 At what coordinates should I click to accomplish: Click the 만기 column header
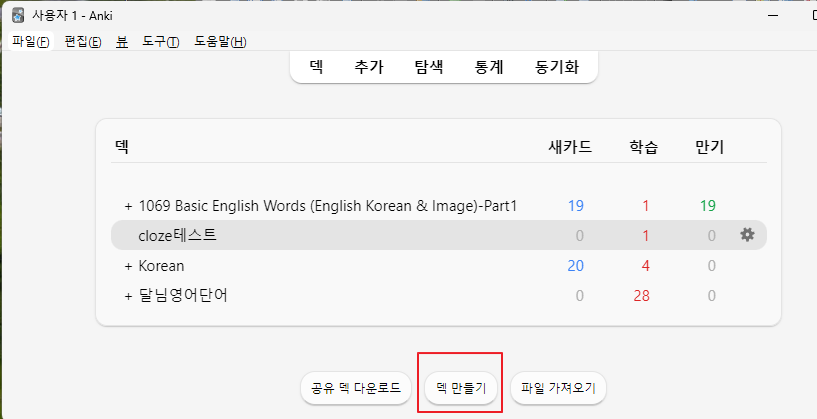point(710,146)
